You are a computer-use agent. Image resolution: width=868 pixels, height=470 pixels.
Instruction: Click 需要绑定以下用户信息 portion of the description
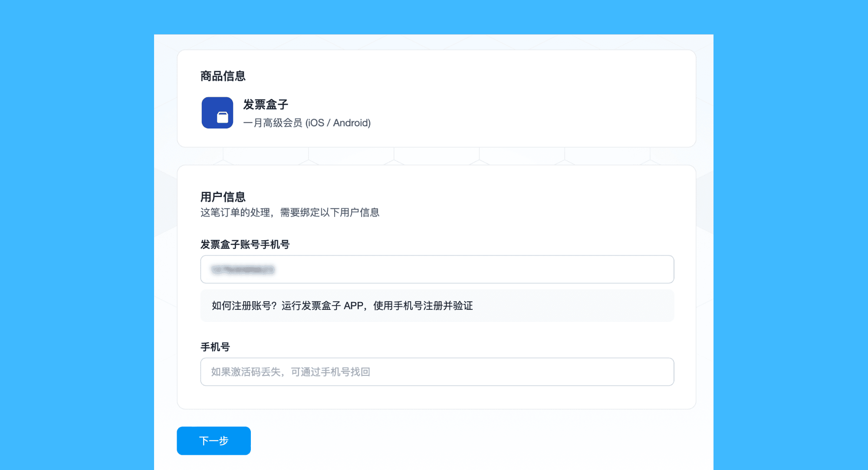pyautogui.click(x=330, y=213)
